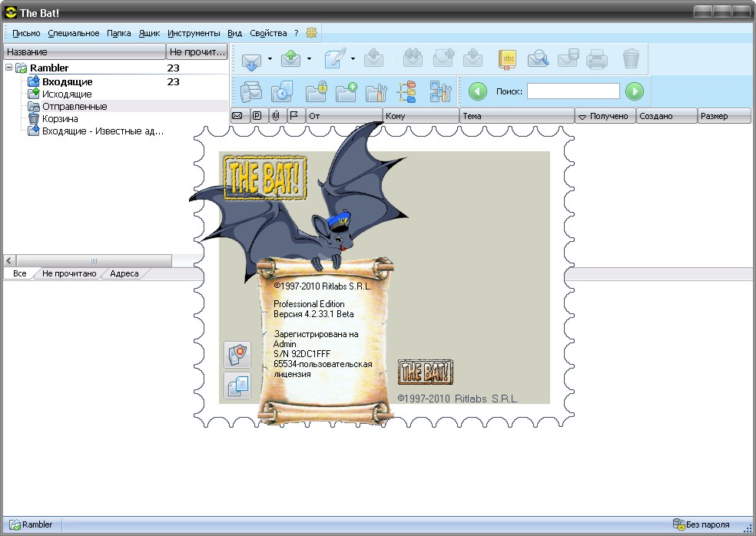This screenshot has height=536, width=756.
Task: Open the Специальное menu
Action: coord(73,33)
